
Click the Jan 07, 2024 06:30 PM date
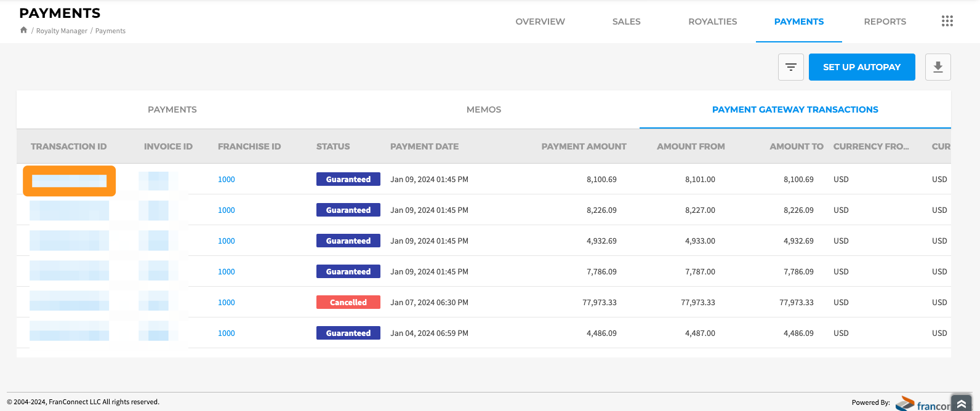[x=429, y=303]
